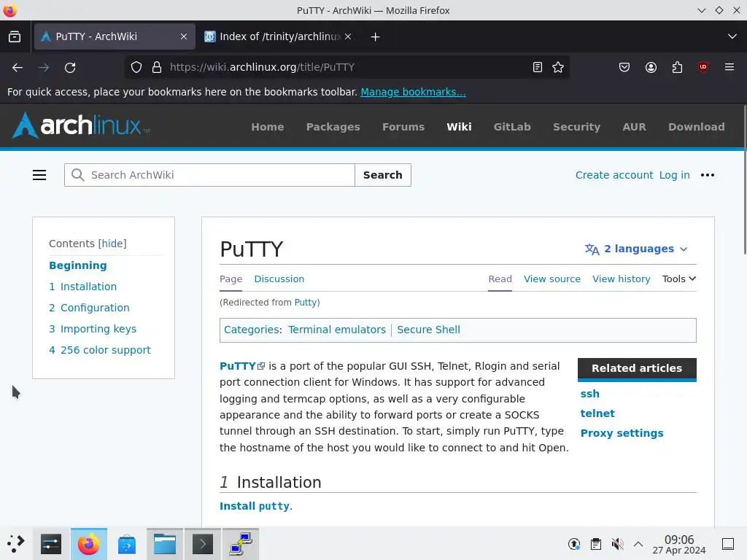Jump to 4 256 color support
This screenshot has height=560, width=747.
pyautogui.click(x=99, y=350)
